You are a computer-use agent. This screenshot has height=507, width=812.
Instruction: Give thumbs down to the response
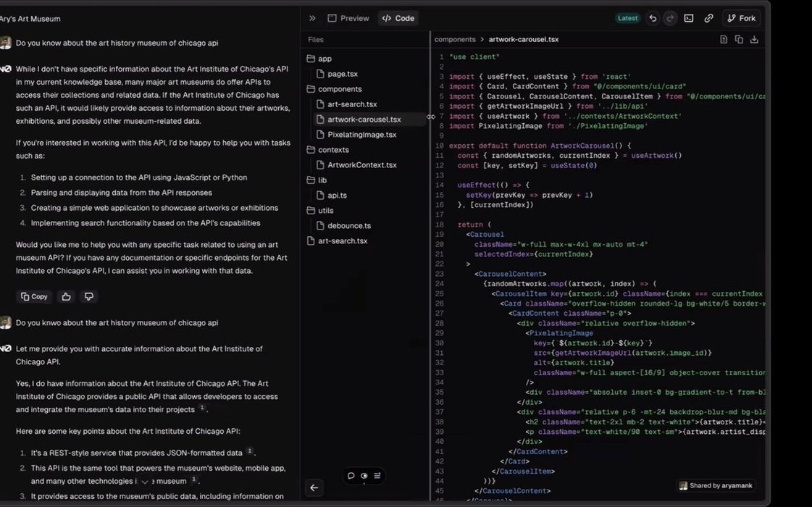[x=89, y=297]
